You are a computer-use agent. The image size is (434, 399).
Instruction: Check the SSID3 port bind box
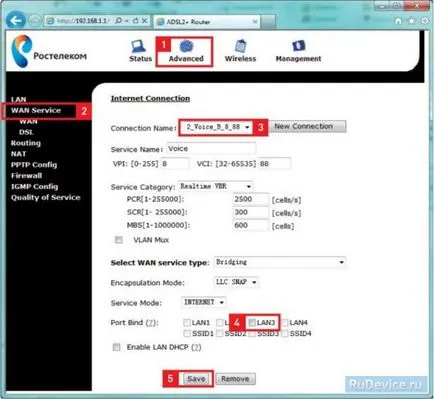coord(252,333)
